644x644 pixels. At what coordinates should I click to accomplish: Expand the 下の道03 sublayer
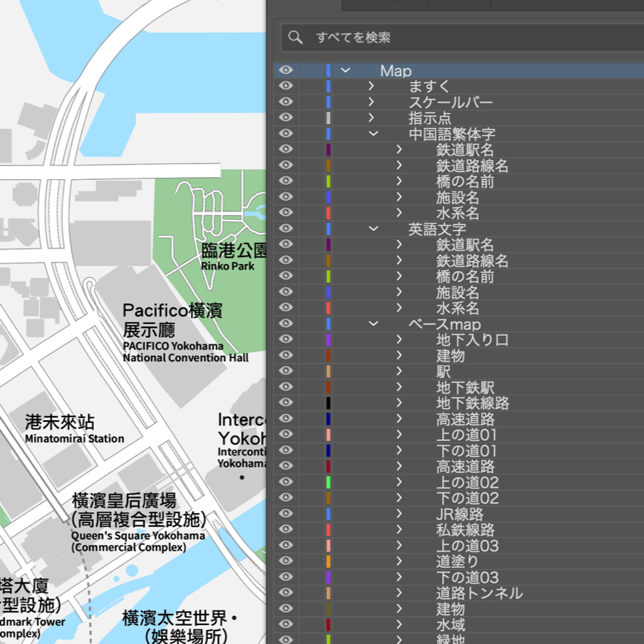click(399, 577)
